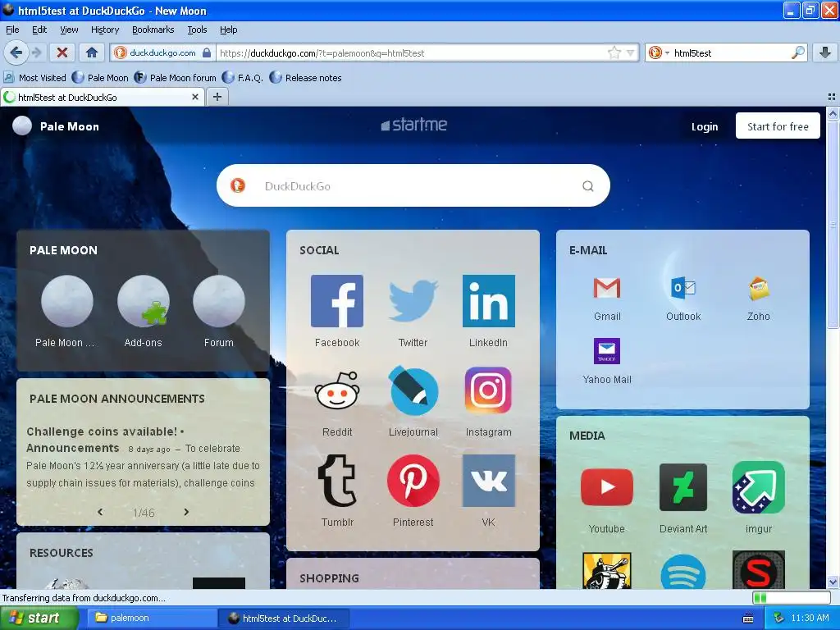Open the Instagram camera icon

(x=489, y=390)
